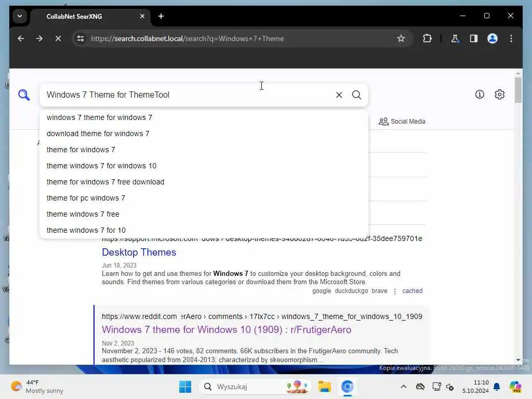Select 'theme windows 7 free' suggestion
Viewport: 532px width, 399px height.
coord(204,214)
